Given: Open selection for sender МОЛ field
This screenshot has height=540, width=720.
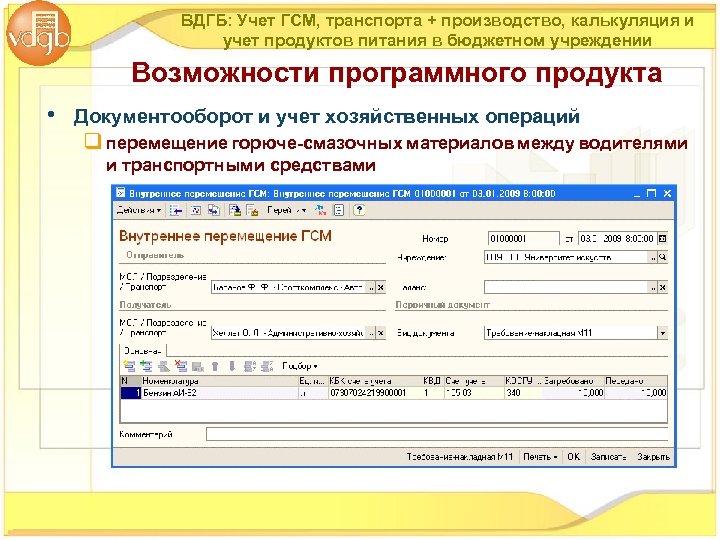Looking at the screenshot, I should [x=371, y=287].
